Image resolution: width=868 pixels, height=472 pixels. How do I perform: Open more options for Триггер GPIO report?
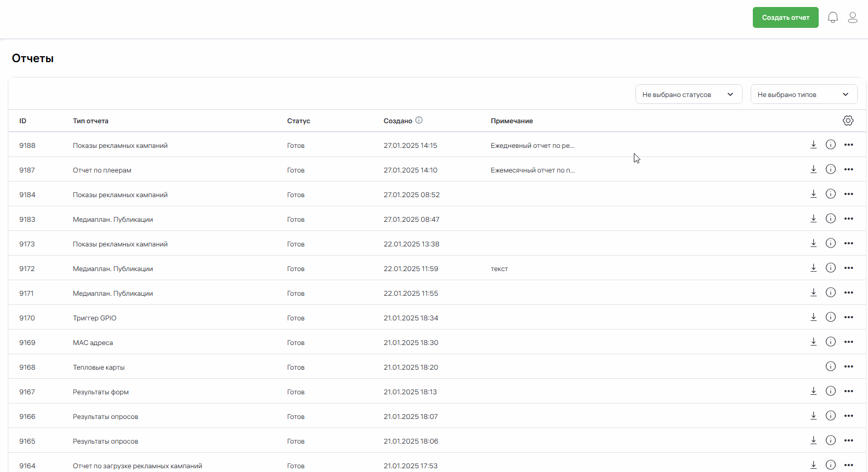[849, 317]
